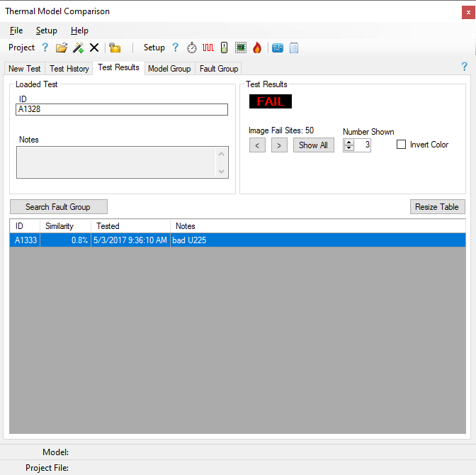
Task: Open timing setup with the stopwatch icon
Action: (x=192, y=47)
